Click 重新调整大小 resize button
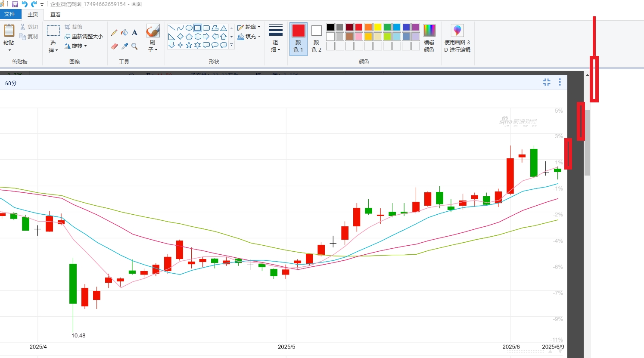The width and height of the screenshot is (644, 358). (x=84, y=37)
